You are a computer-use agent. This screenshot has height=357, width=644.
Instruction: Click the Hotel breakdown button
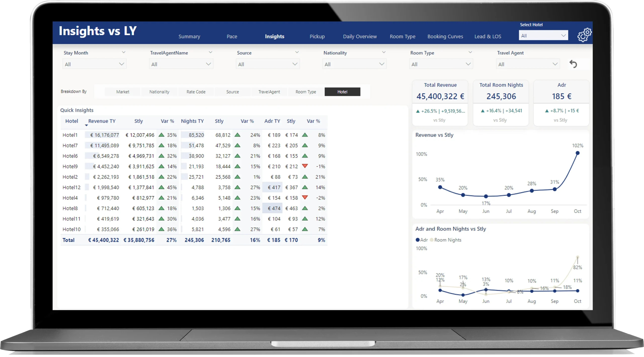[x=342, y=92]
